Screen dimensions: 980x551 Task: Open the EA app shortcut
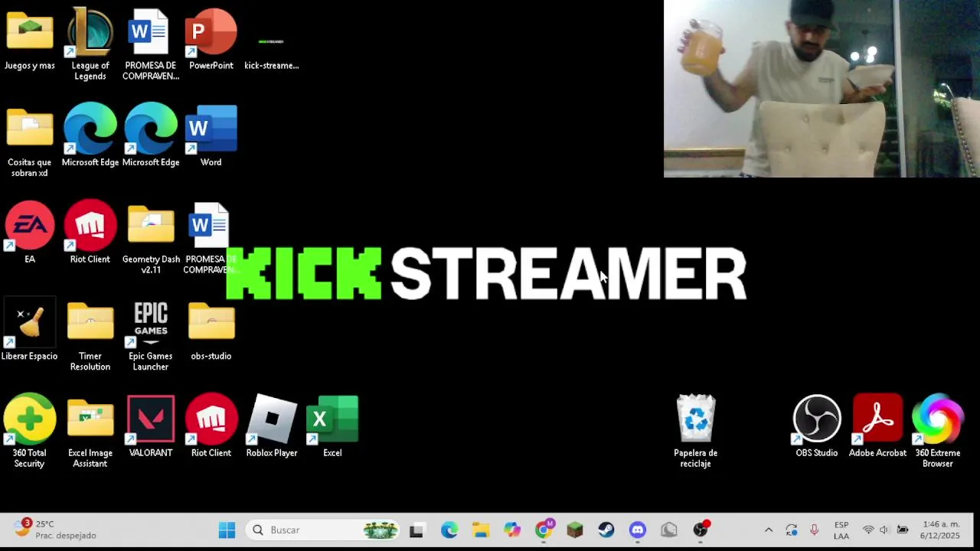30,232
